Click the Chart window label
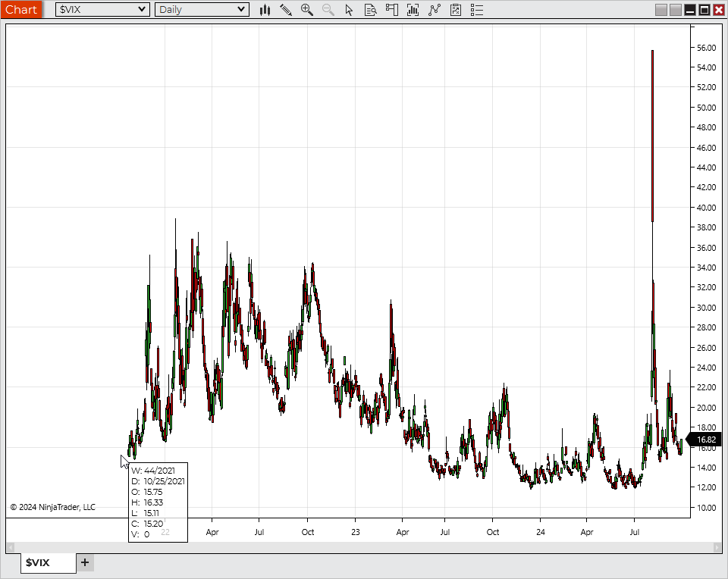 [x=21, y=9]
